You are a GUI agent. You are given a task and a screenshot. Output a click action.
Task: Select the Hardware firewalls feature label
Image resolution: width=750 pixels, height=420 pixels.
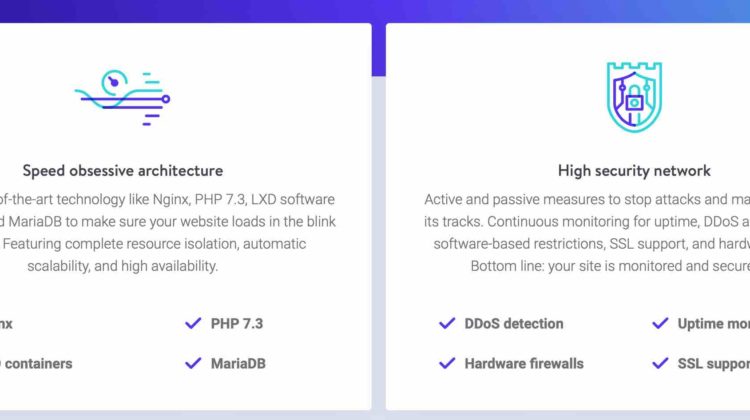point(524,364)
